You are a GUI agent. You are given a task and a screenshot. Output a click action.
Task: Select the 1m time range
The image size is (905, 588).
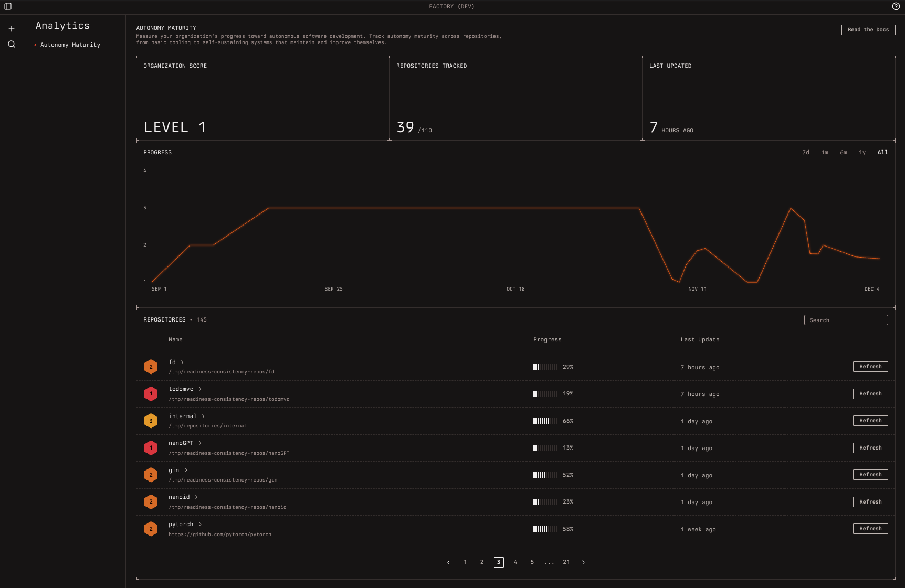coord(825,153)
